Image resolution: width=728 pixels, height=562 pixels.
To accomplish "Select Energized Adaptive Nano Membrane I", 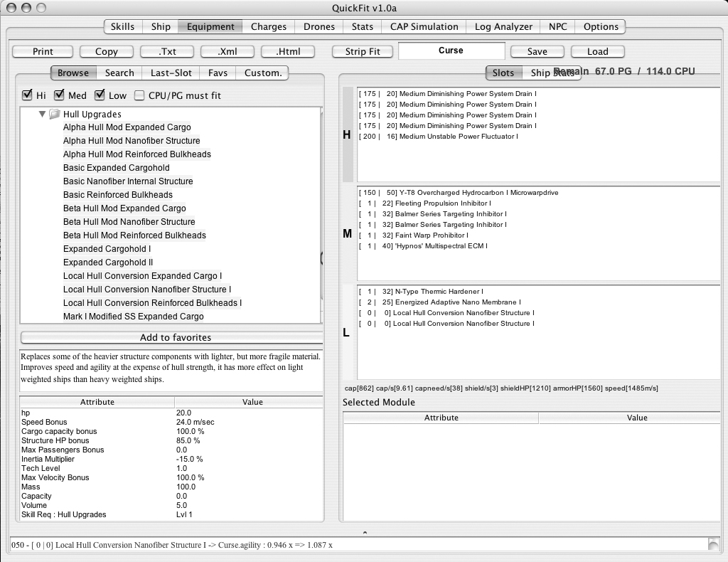I will pos(439,302).
